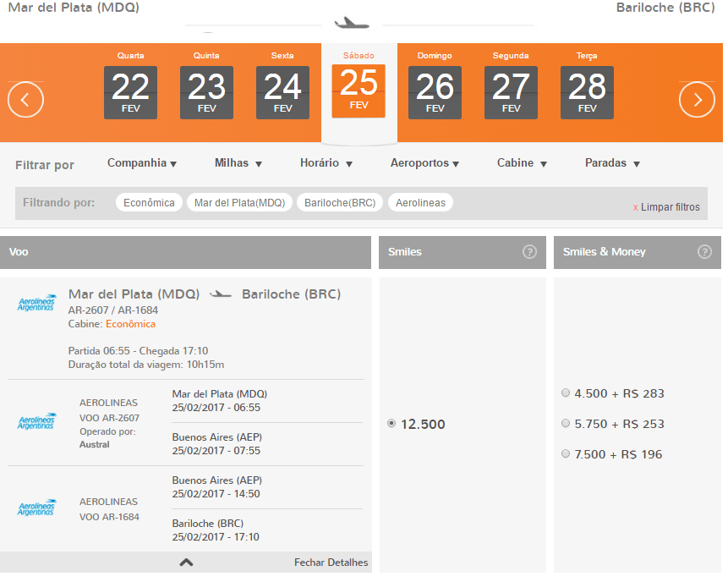The height and width of the screenshot is (582, 728).
Task: Open the Smiles & Money help icon
Action: click(704, 252)
